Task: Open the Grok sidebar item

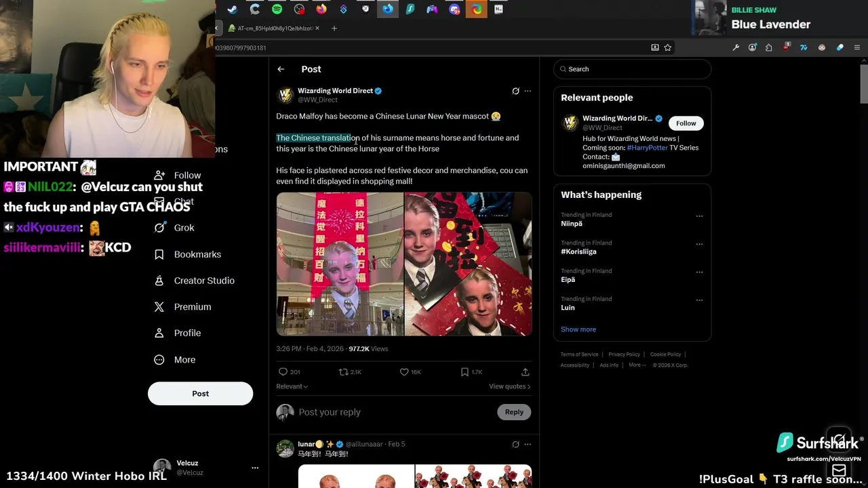Action: pyautogui.click(x=174, y=228)
